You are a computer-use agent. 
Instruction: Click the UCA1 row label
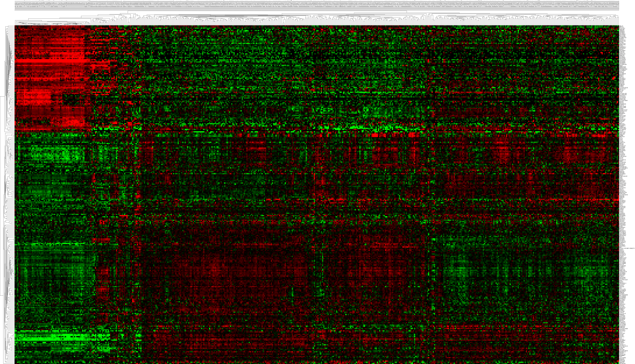click(621, 123)
